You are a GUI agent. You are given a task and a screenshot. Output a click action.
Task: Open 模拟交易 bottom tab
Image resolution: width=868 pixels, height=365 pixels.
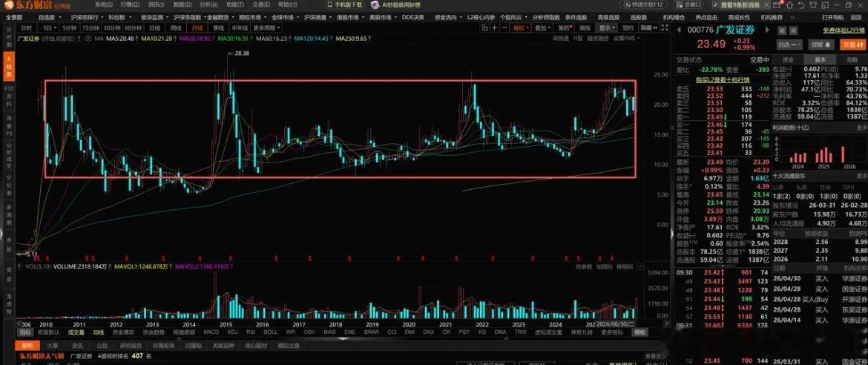click(288, 346)
